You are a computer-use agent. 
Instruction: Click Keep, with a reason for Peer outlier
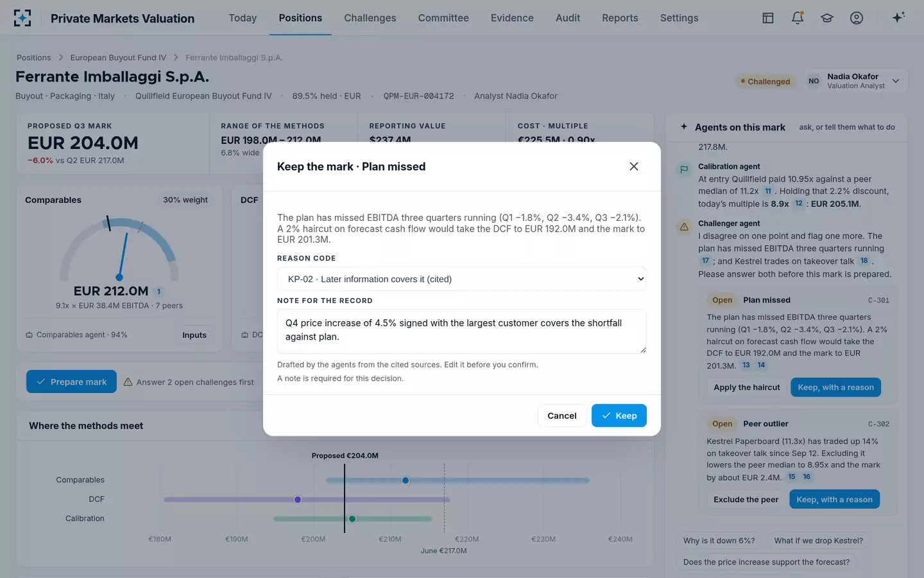coord(835,500)
